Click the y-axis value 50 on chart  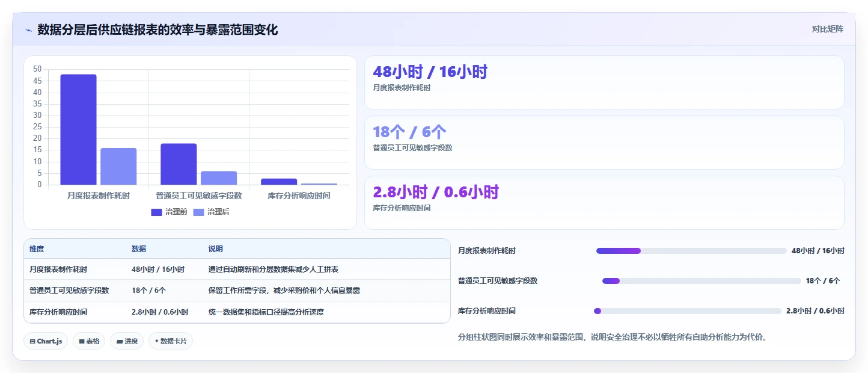click(37, 69)
